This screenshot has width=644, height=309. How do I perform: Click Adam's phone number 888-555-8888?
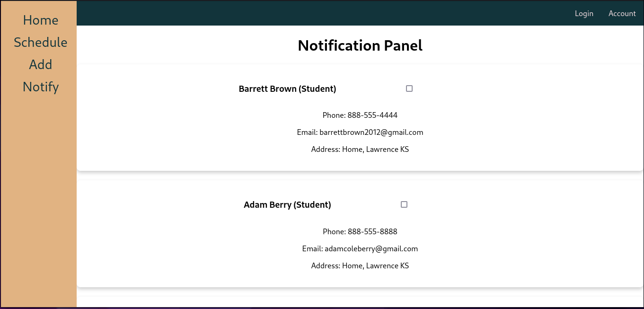372,231
